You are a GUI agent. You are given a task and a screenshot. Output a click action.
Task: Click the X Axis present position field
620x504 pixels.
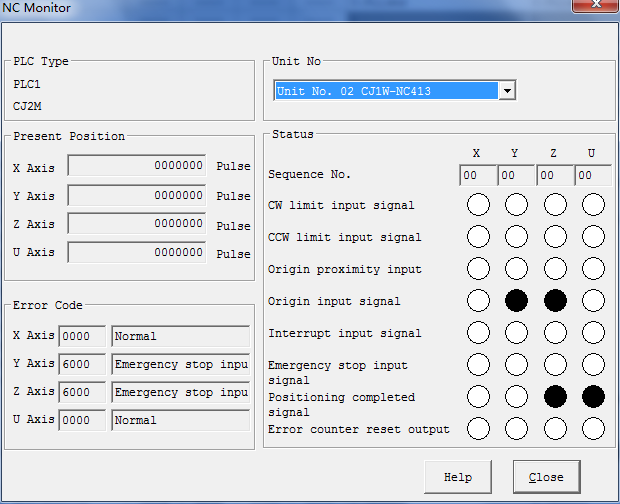[x=137, y=166]
